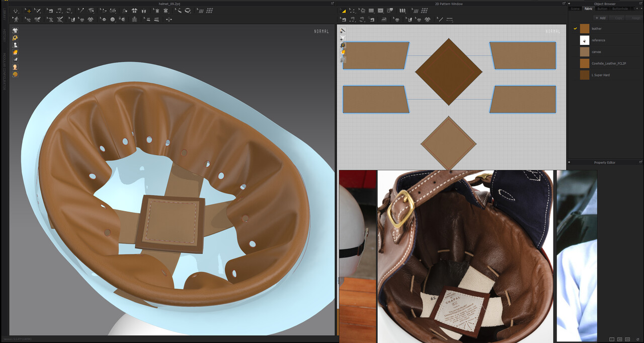Screen dimensions: 644x343
Task: Click the leather helmet interior reference photo
Action: pos(466,256)
